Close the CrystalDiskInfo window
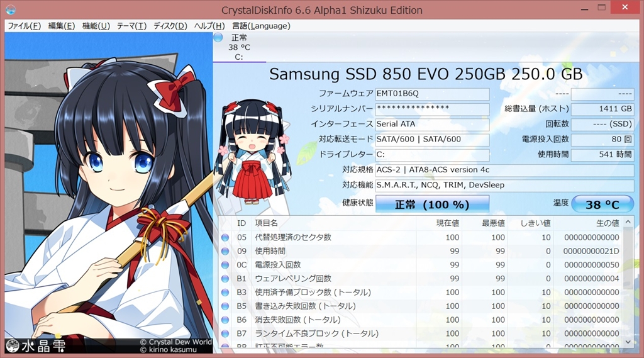644x358 pixels. tap(625, 8)
